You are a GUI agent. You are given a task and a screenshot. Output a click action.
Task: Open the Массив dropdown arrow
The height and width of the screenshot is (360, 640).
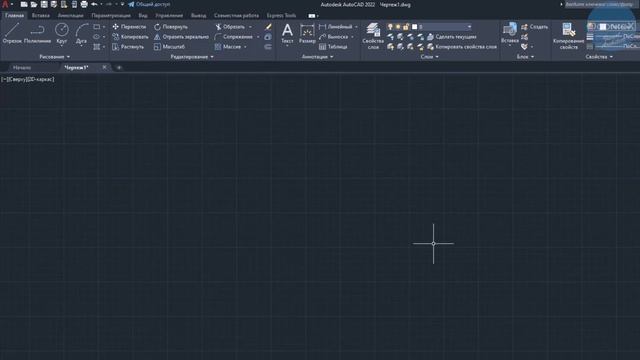tap(245, 47)
